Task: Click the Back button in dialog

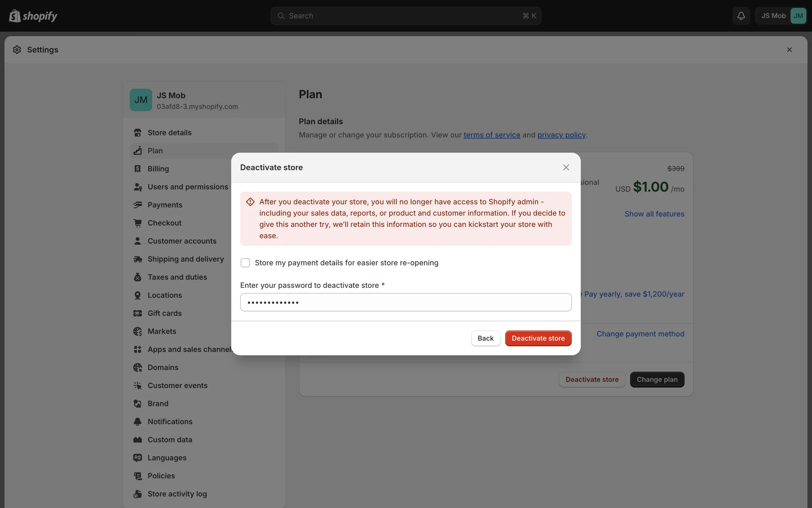Action: [x=486, y=338]
